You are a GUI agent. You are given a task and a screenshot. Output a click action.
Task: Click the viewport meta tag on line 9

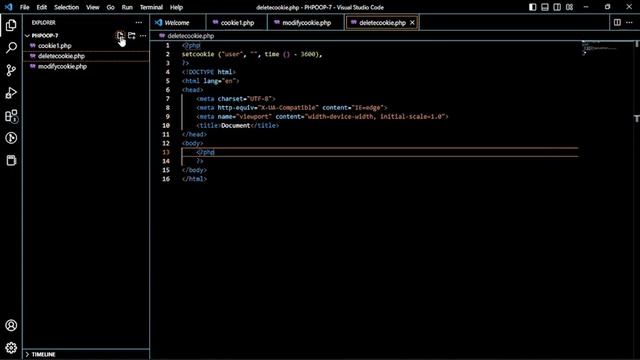322,116
